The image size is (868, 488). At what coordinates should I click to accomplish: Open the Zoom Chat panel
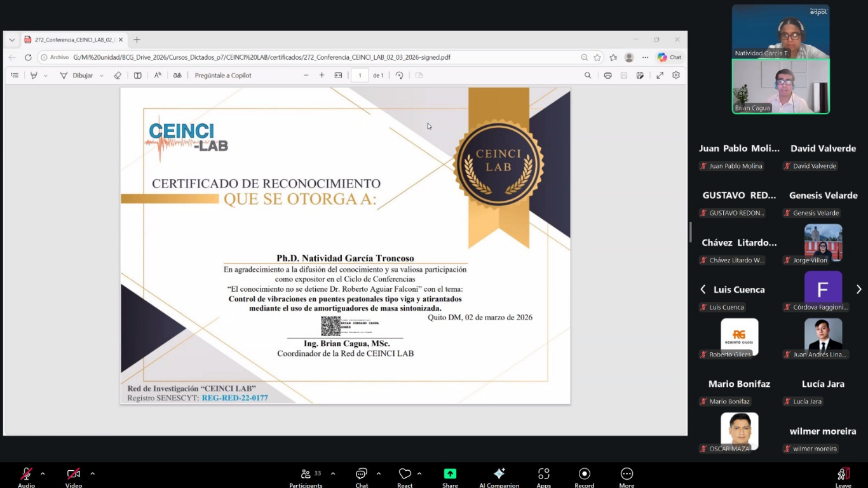(x=362, y=474)
